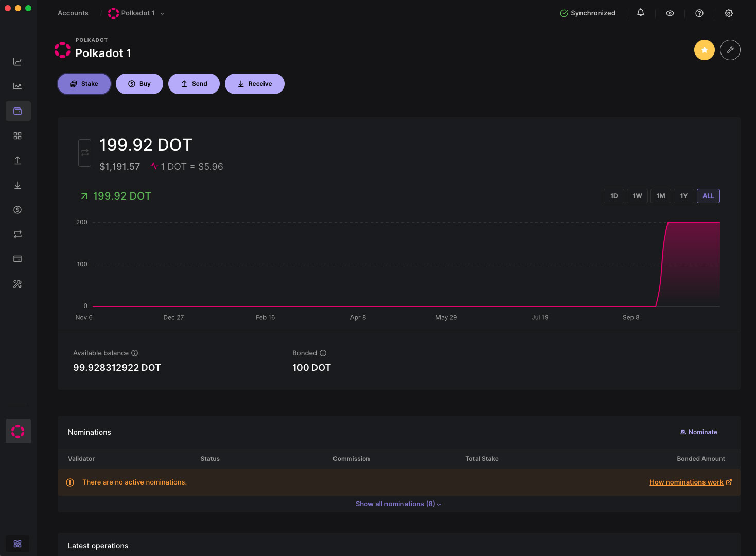This screenshot has width=756, height=556.
Task: Open the Card icon in sidebar
Action: coord(17,259)
